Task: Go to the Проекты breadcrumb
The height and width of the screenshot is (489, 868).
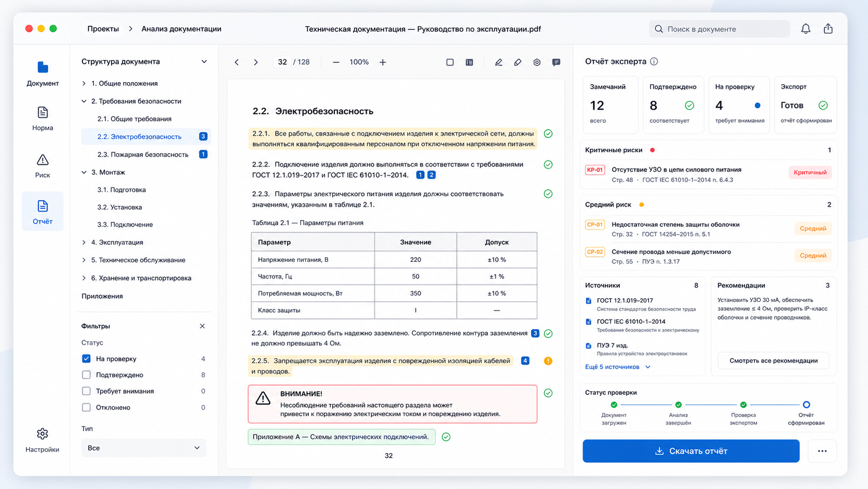Action: 103,29
